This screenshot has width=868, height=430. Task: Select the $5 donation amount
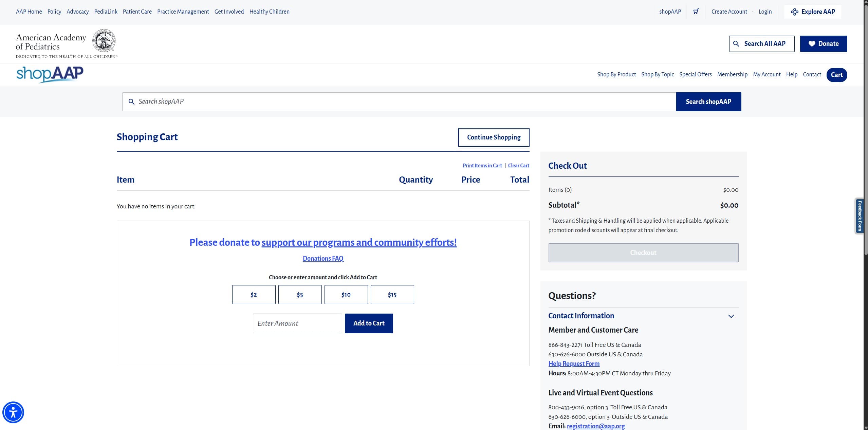point(300,295)
